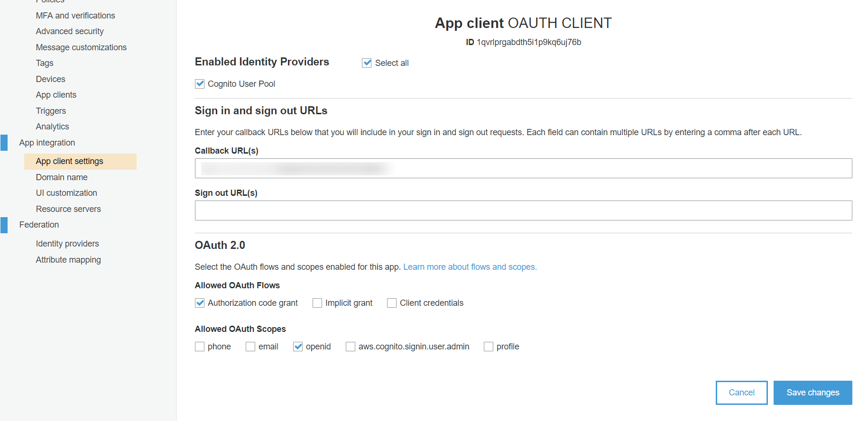Screen dimensions: 868x421
Task: Enable Implicit grant flow
Action: pyautogui.click(x=317, y=303)
